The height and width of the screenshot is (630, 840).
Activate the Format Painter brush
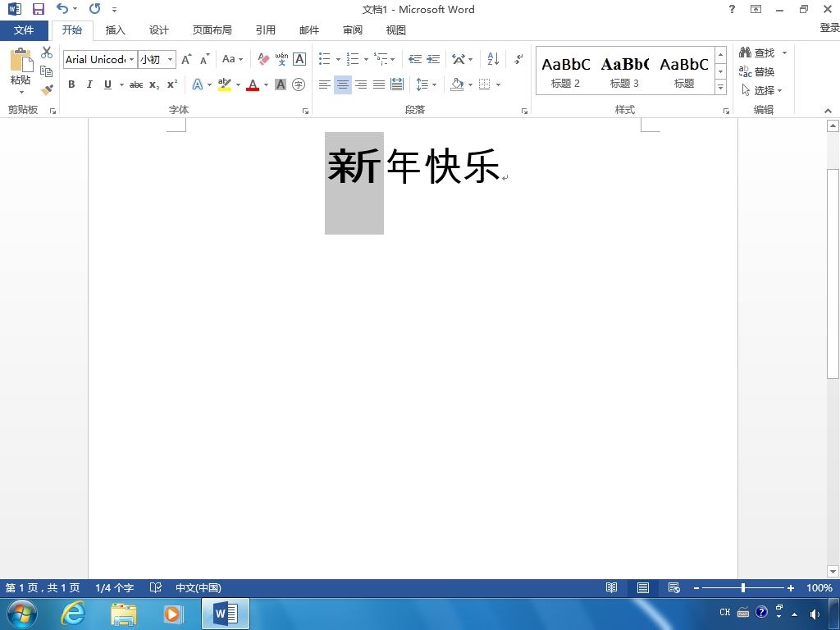tap(47, 89)
